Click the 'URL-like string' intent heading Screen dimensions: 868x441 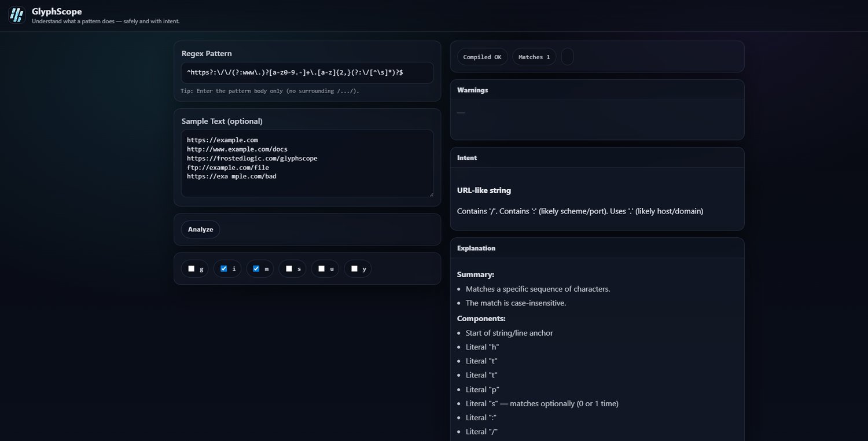pyautogui.click(x=484, y=190)
